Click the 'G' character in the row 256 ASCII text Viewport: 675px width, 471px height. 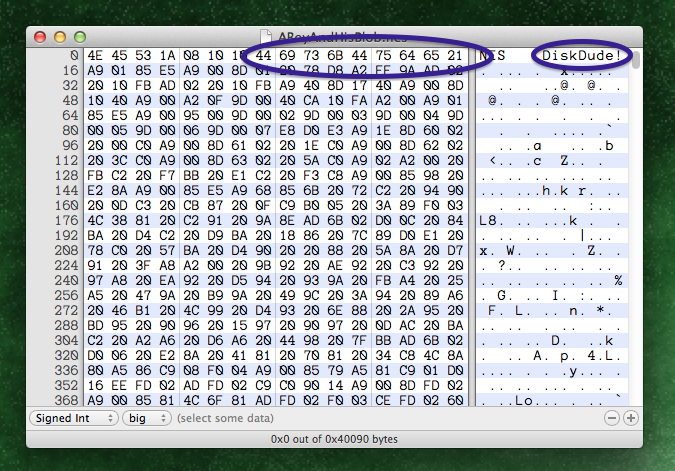[502, 296]
